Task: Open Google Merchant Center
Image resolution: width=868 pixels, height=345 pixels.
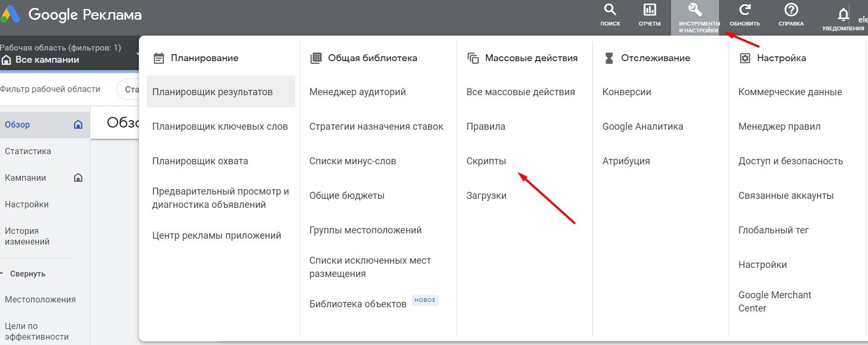Action: click(775, 301)
